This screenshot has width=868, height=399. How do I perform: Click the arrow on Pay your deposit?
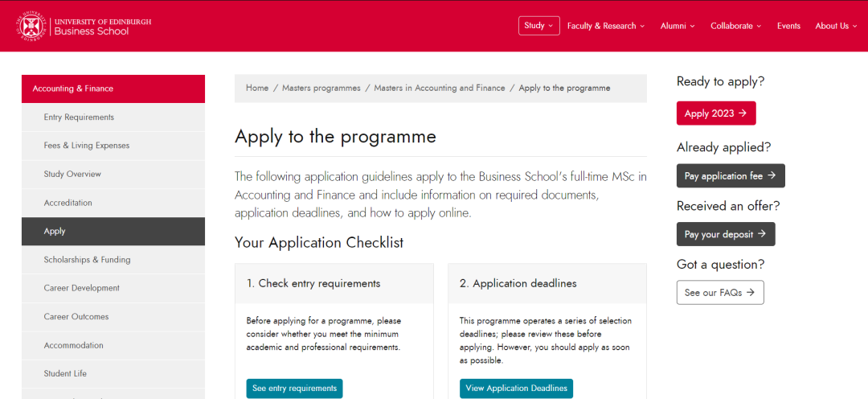pos(762,234)
